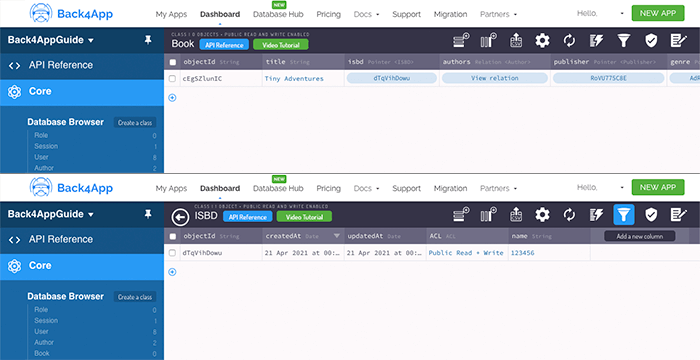The height and width of the screenshot is (360, 700).
Task: Click the security shield icon in ISBD toolbar
Action: [x=651, y=215]
